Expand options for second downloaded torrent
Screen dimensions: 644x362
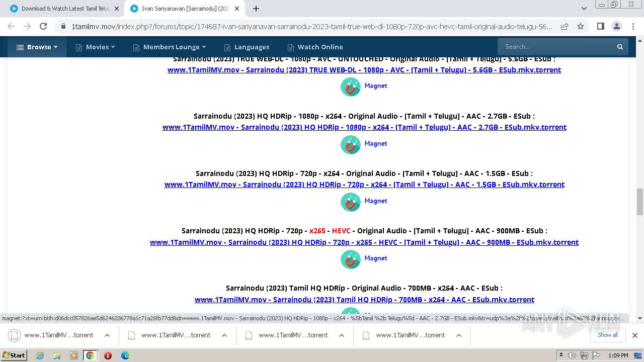(224, 335)
